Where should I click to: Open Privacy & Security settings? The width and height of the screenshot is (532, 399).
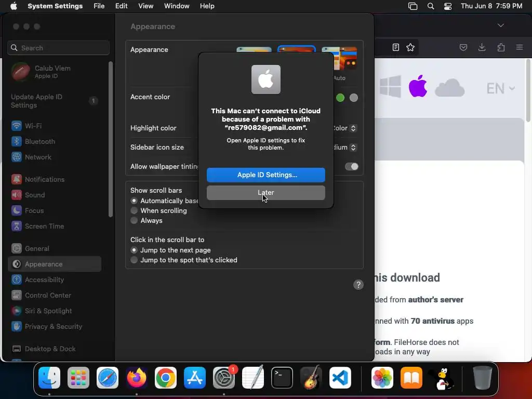coord(54,327)
